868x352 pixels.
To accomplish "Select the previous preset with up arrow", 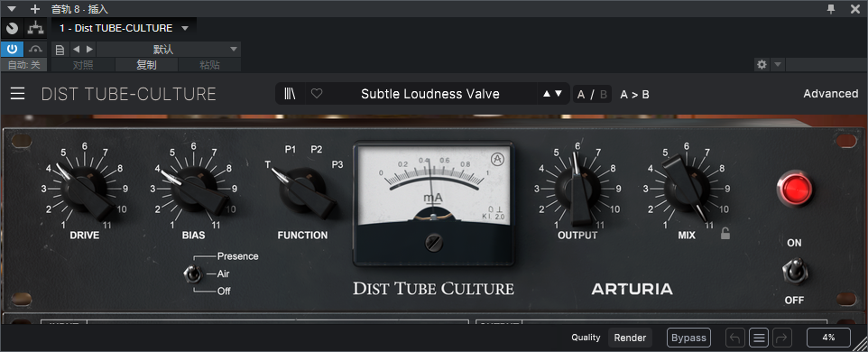I will pyautogui.click(x=547, y=94).
